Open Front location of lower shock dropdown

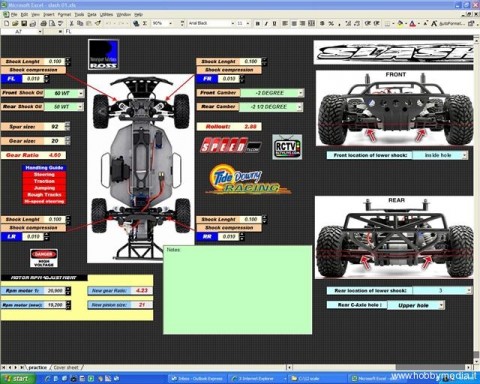[x=465, y=155]
